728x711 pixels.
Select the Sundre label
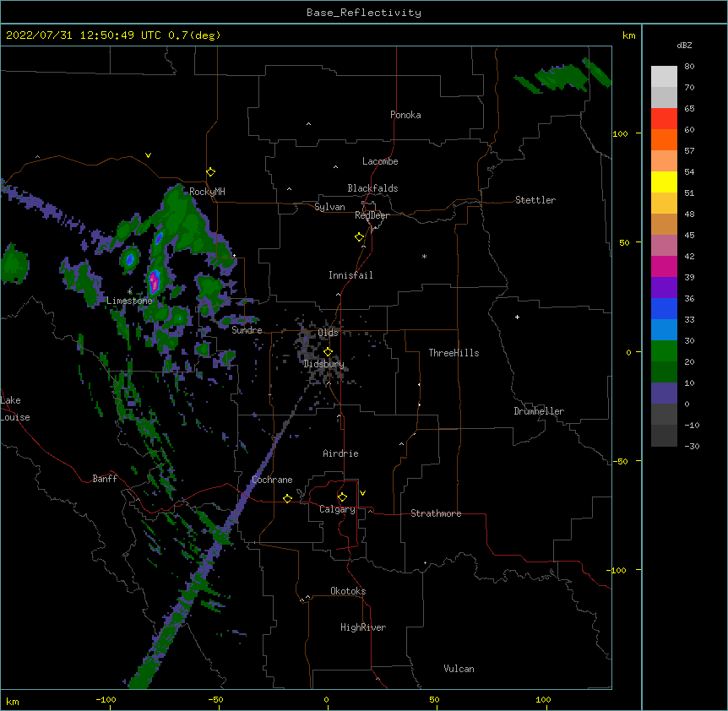tap(247, 330)
